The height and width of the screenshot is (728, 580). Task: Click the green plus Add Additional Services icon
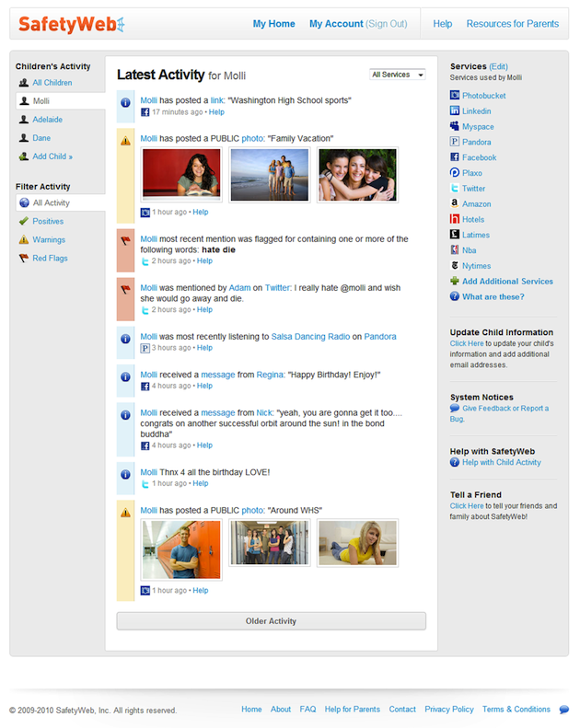click(x=455, y=282)
